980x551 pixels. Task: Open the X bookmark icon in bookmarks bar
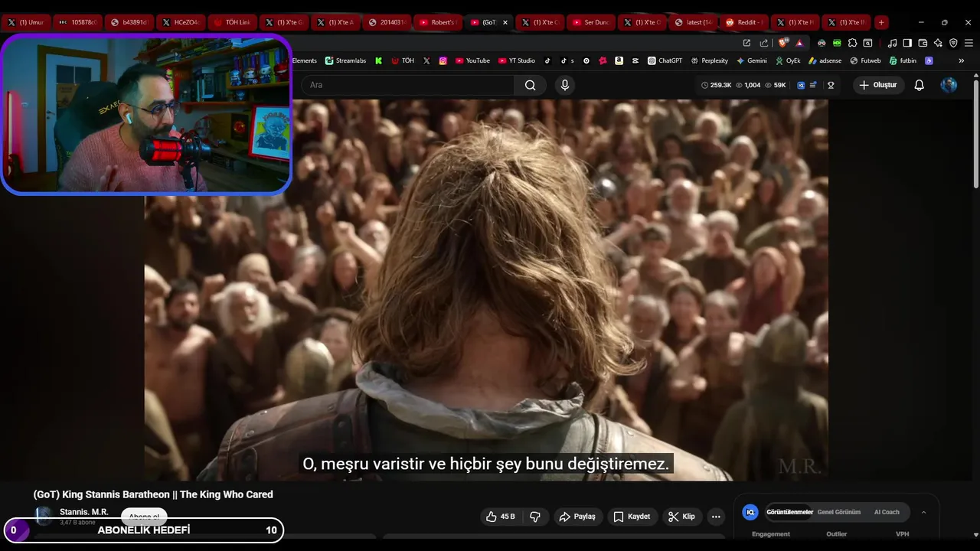pyautogui.click(x=426, y=60)
